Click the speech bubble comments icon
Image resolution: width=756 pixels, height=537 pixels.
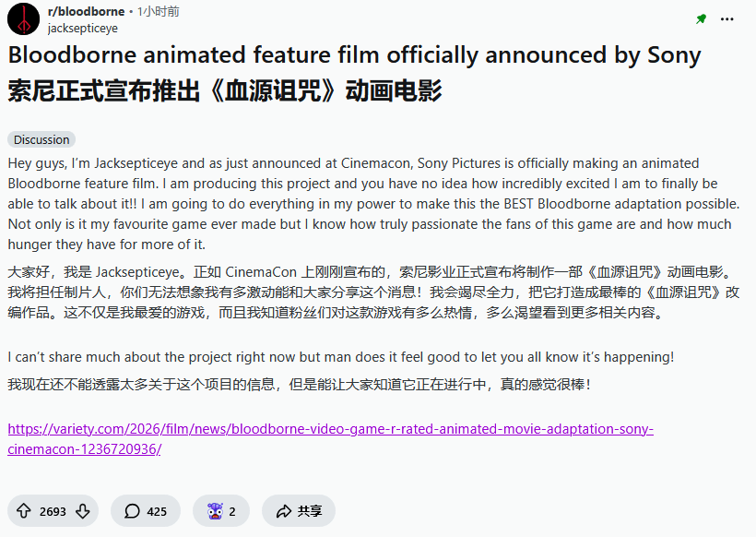click(132, 511)
